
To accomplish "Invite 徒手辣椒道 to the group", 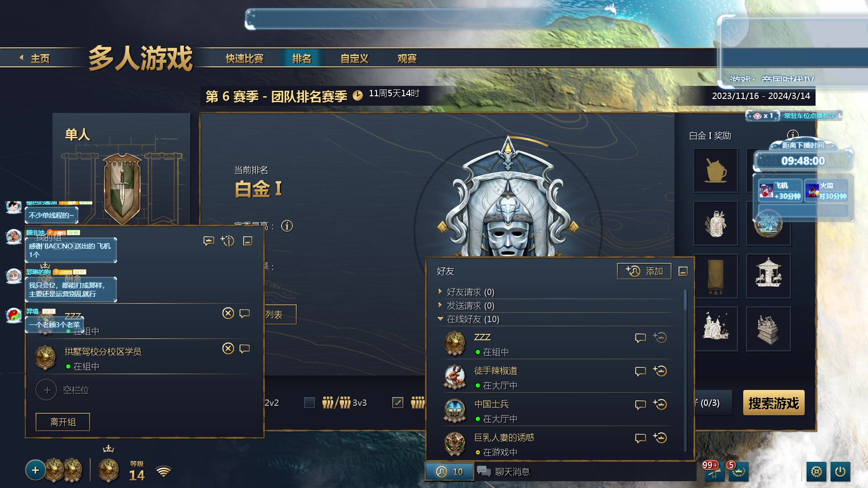I will coord(660,371).
